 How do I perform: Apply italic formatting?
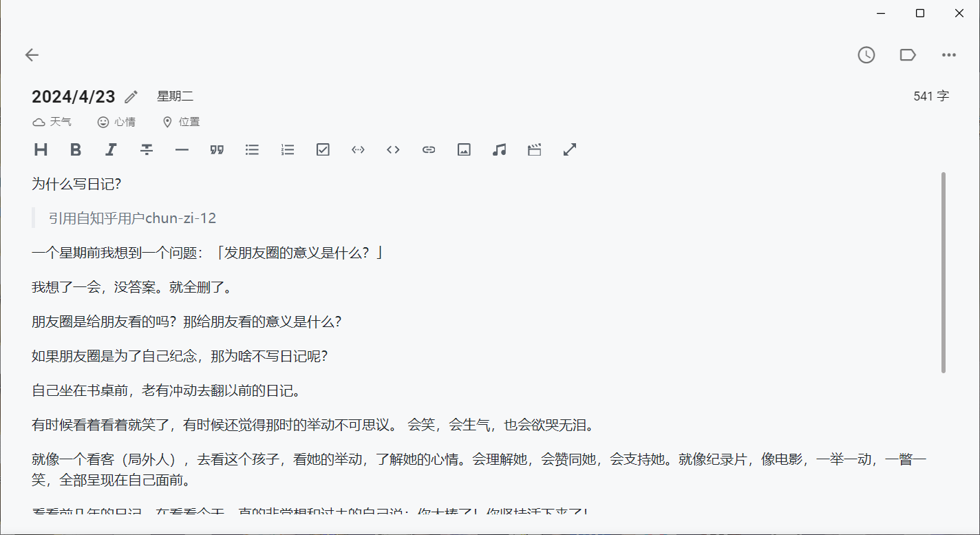pos(111,149)
